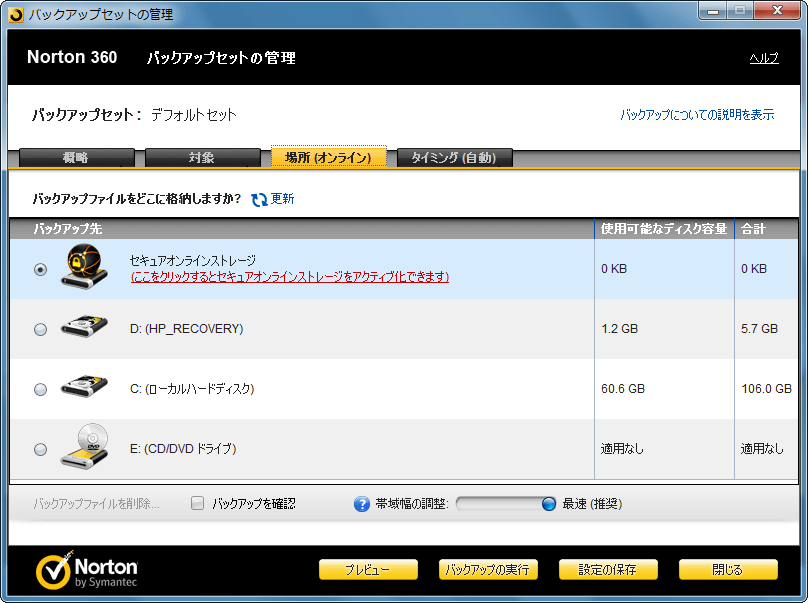The image size is (808, 603).
Task: Click the bandwidth slider blue handle
Action: pos(549,504)
